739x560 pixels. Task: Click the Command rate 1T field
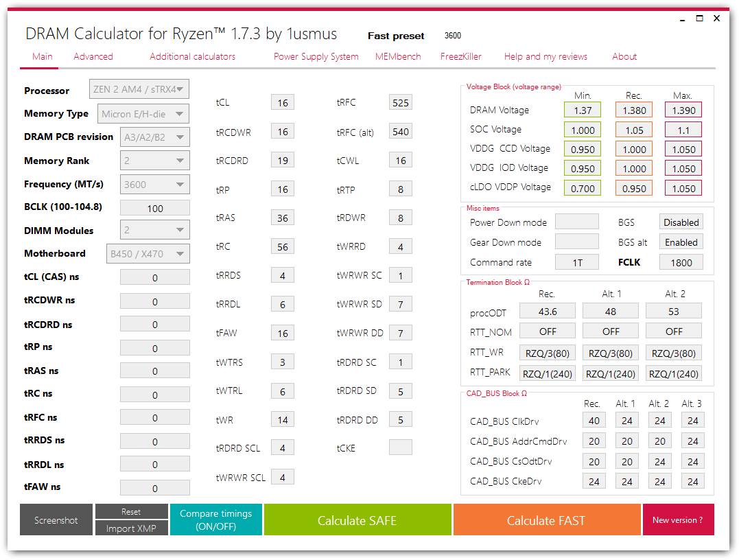pos(577,262)
